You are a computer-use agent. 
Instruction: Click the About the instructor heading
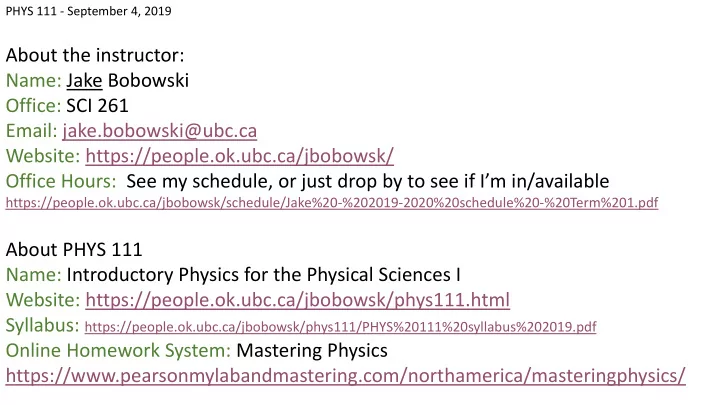pyautogui.click(x=95, y=56)
